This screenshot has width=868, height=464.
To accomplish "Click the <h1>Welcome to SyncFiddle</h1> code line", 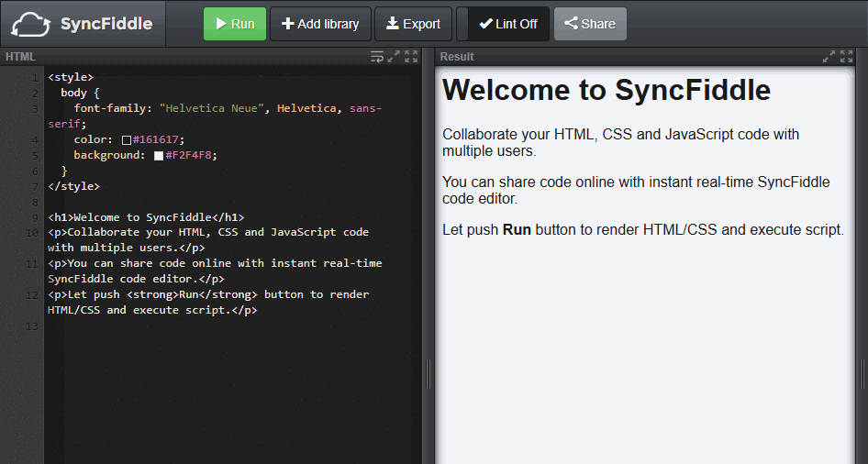I will click(146, 217).
